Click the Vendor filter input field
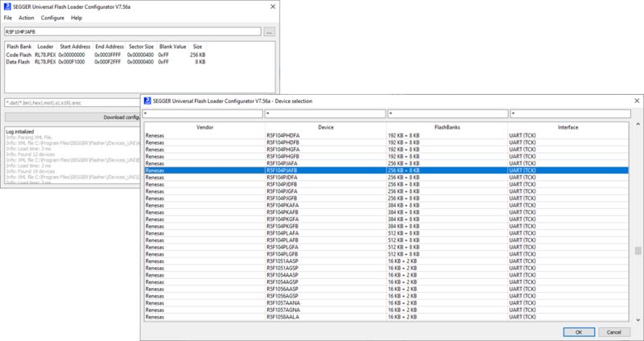This screenshot has width=644, height=341. click(203, 113)
